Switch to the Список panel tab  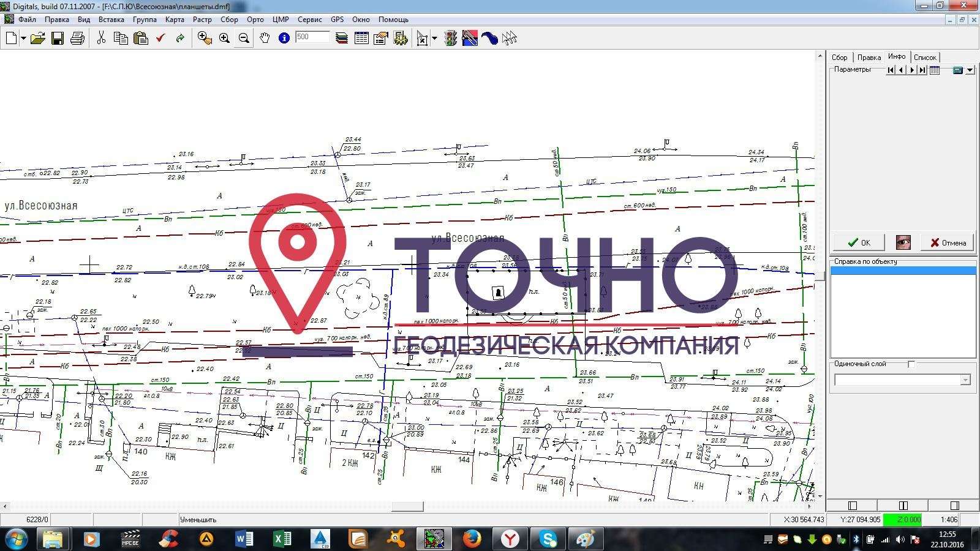point(925,57)
